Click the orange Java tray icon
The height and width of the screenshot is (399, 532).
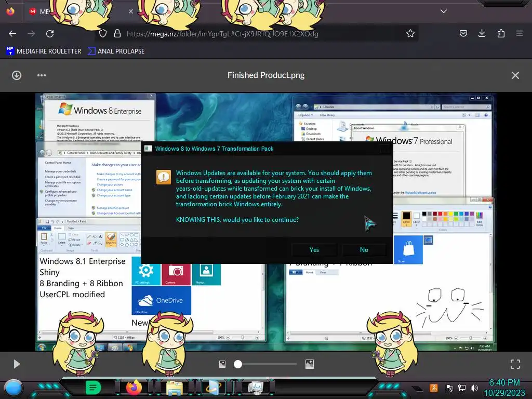[434, 388]
